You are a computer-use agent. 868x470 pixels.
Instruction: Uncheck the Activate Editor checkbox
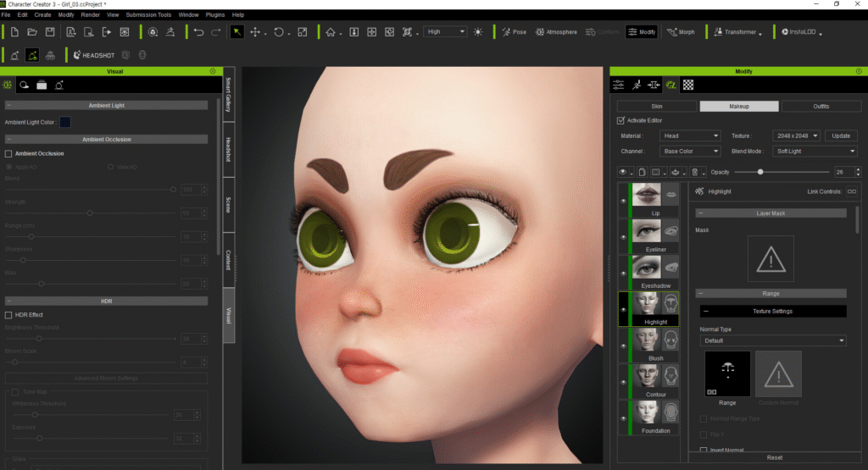click(620, 121)
